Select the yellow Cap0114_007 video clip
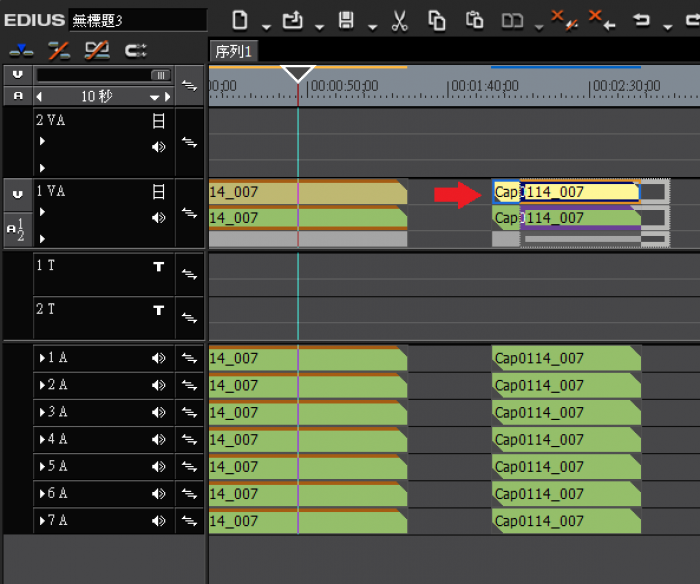 click(580, 192)
